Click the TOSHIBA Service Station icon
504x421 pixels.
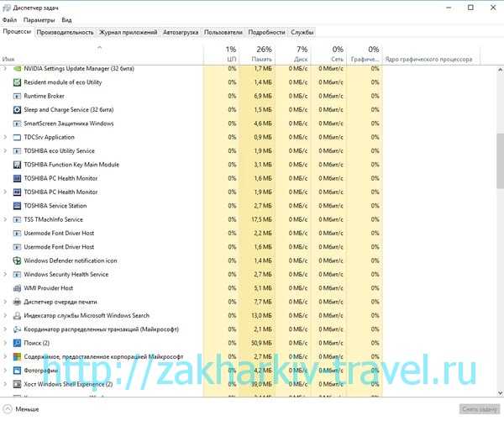(17, 206)
